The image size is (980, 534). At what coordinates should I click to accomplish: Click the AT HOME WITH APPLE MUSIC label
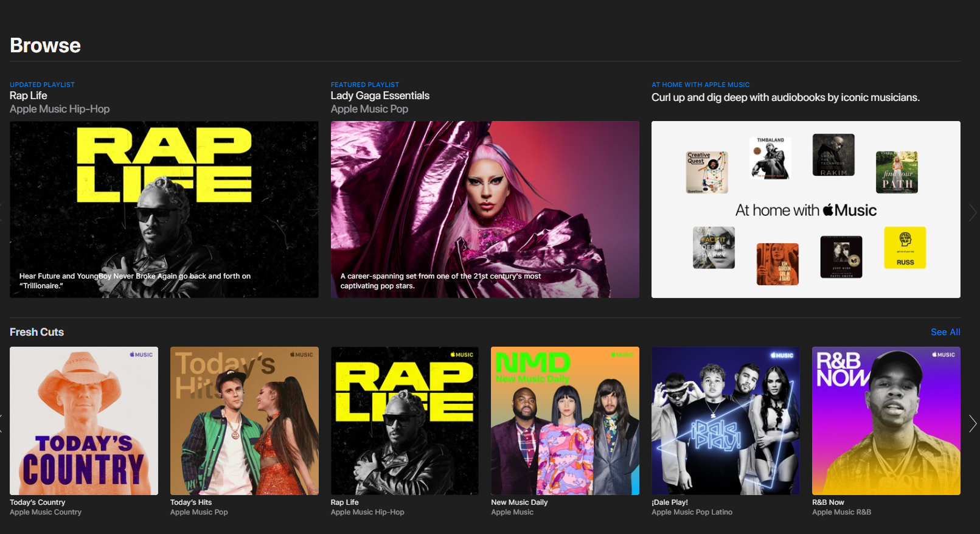700,85
